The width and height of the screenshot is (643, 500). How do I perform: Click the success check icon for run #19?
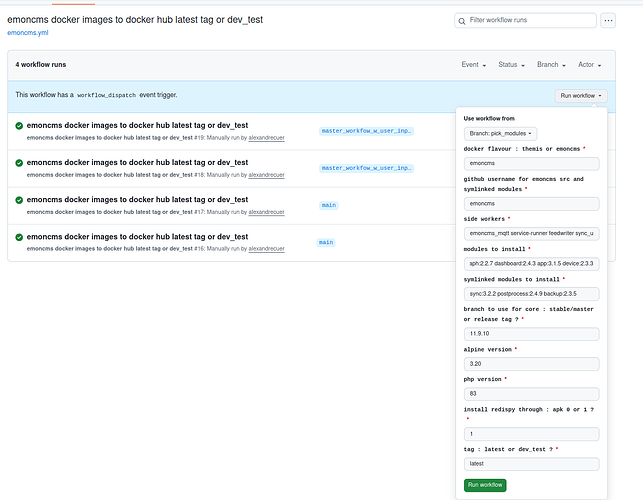19,125
